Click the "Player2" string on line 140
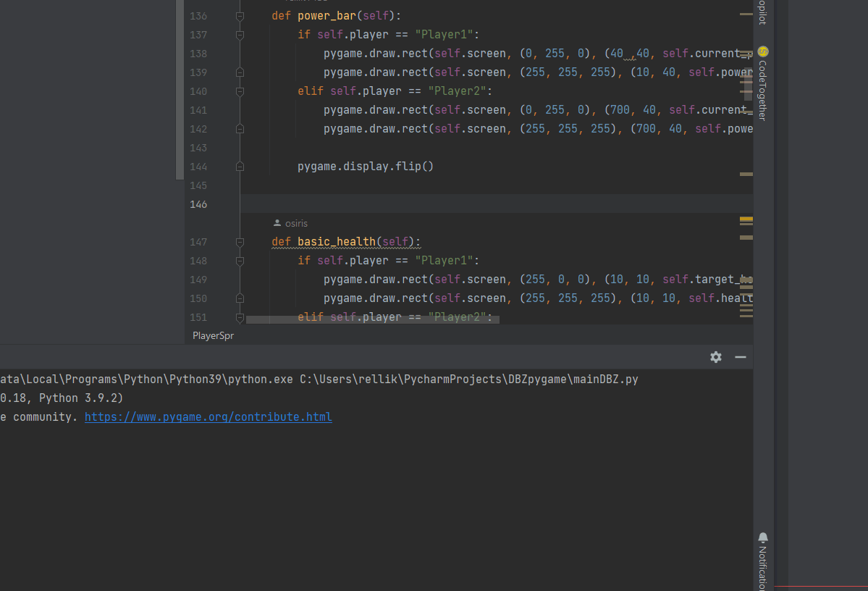This screenshot has width=868, height=591. [457, 91]
